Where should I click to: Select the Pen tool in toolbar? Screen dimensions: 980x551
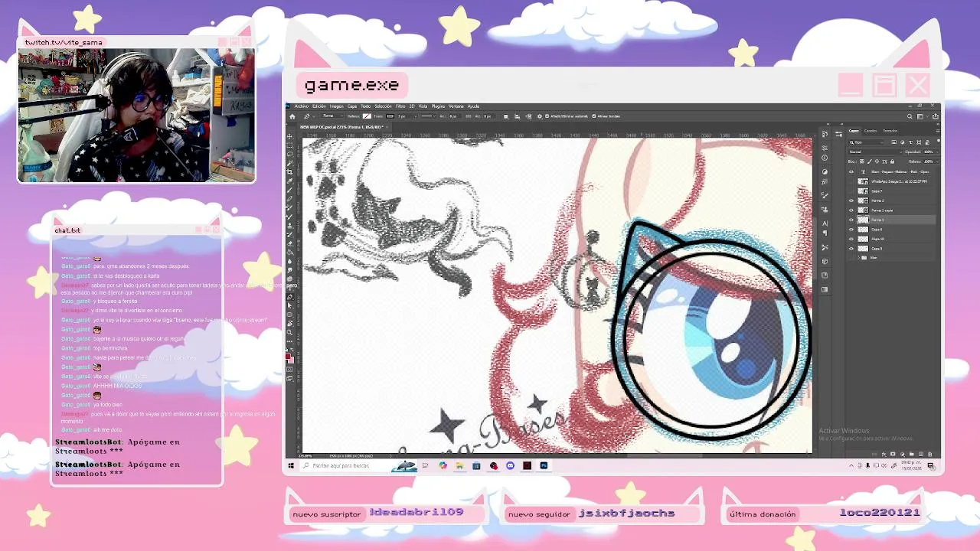coord(289,297)
